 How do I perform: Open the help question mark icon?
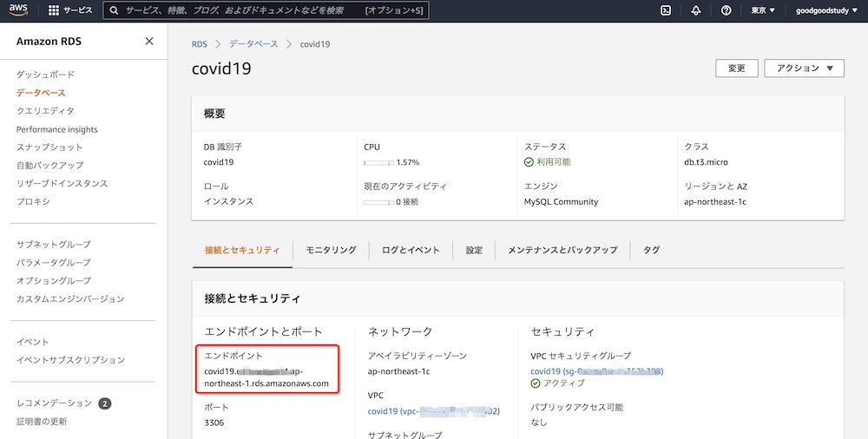(x=726, y=10)
